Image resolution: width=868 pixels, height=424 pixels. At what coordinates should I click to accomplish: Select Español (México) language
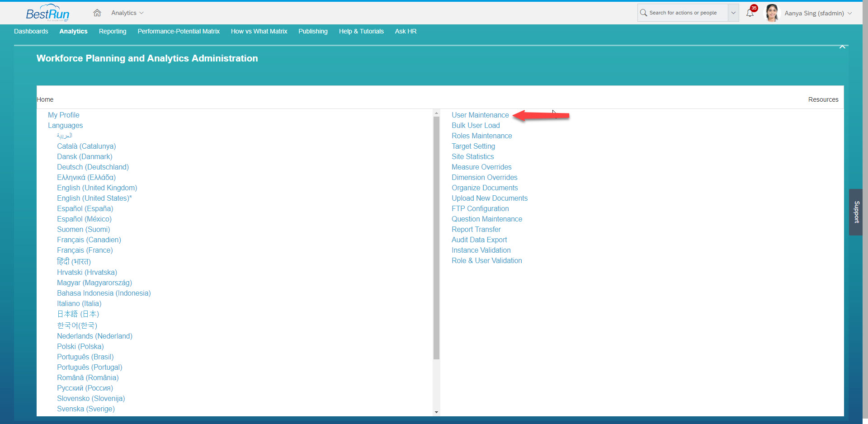pos(84,219)
